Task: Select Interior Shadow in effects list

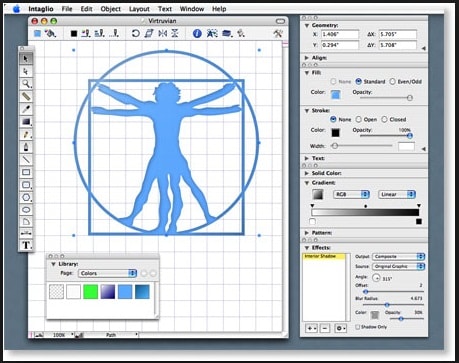Action: click(324, 256)
